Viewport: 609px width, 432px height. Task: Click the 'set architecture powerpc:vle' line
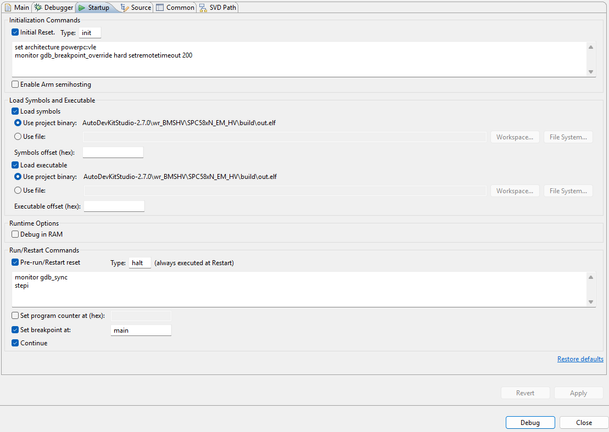(56, 47)
